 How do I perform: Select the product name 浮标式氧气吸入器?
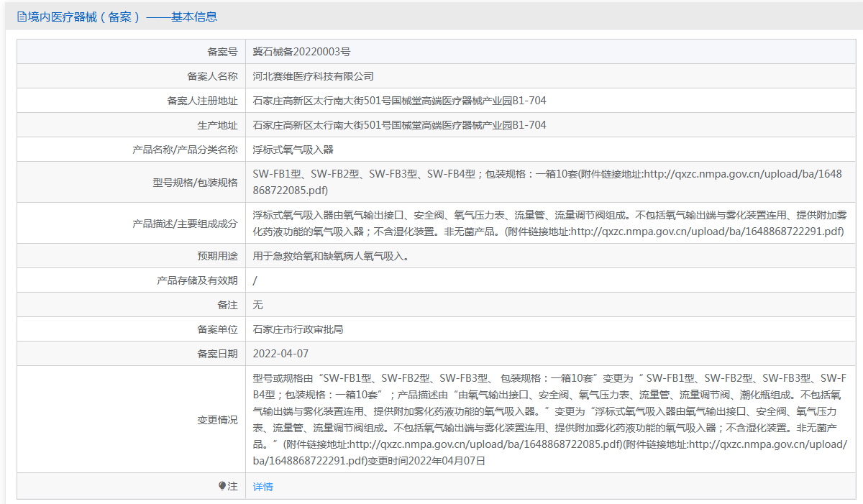pos(293,150)
